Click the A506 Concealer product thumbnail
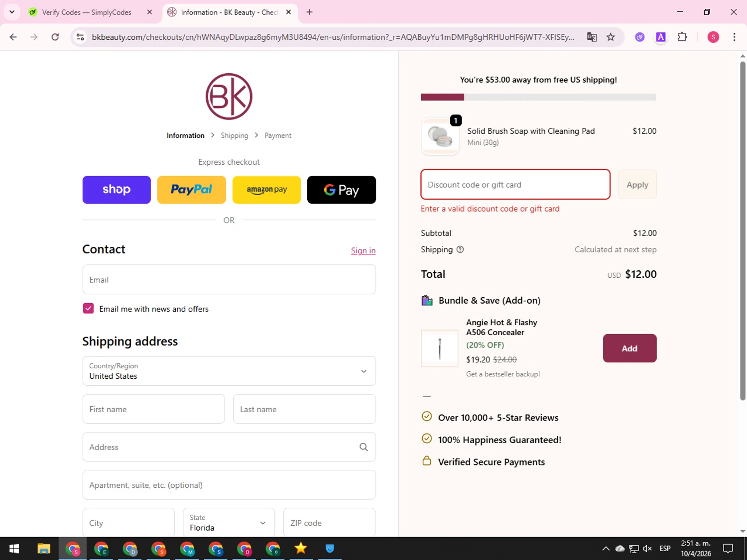The image size is (747, 560). [440, 348]
